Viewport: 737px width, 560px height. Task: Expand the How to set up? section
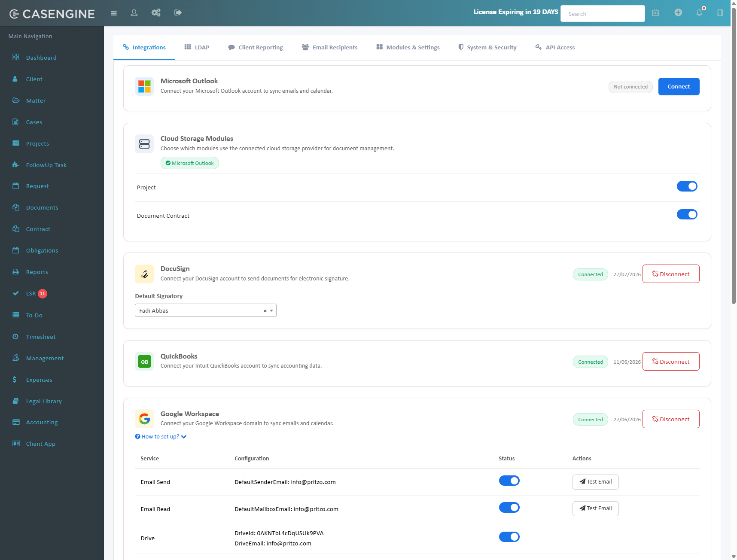point(161,437)
